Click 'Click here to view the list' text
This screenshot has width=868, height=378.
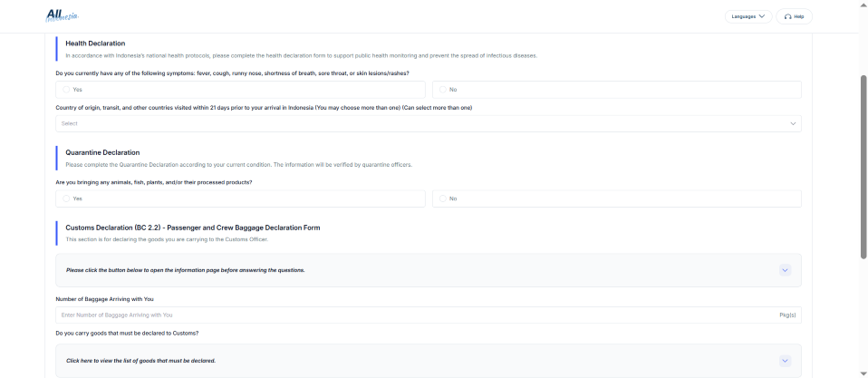140,361
